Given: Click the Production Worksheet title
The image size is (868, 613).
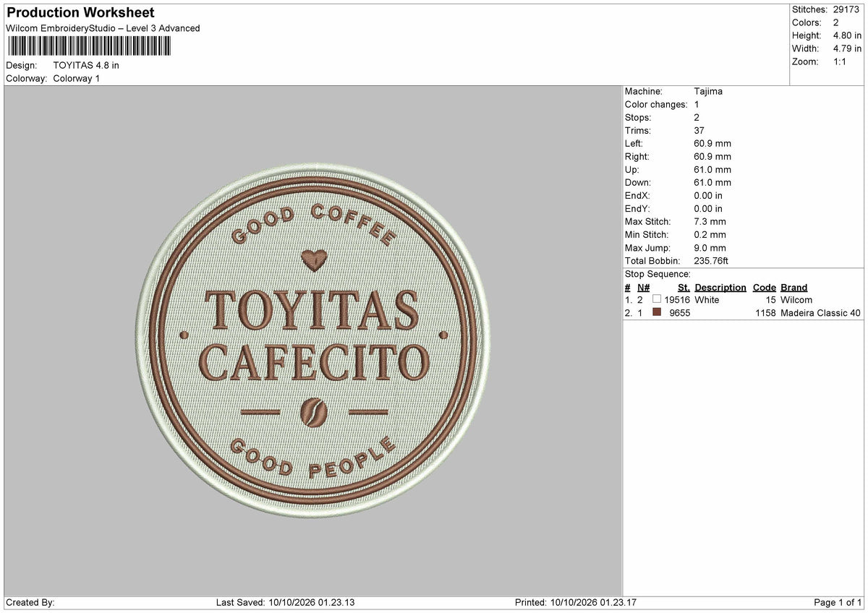Looking at the screenshot, I should [80, 13].
